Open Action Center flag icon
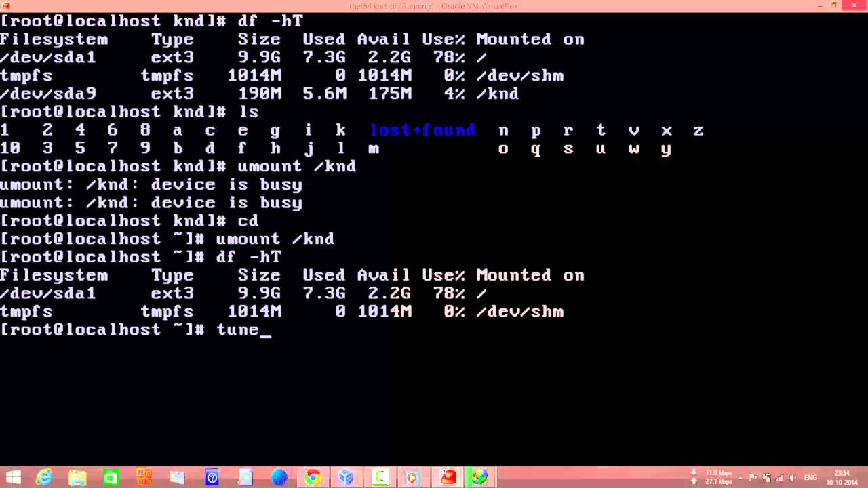Screen dimensions: 868x488 point(754,478)
